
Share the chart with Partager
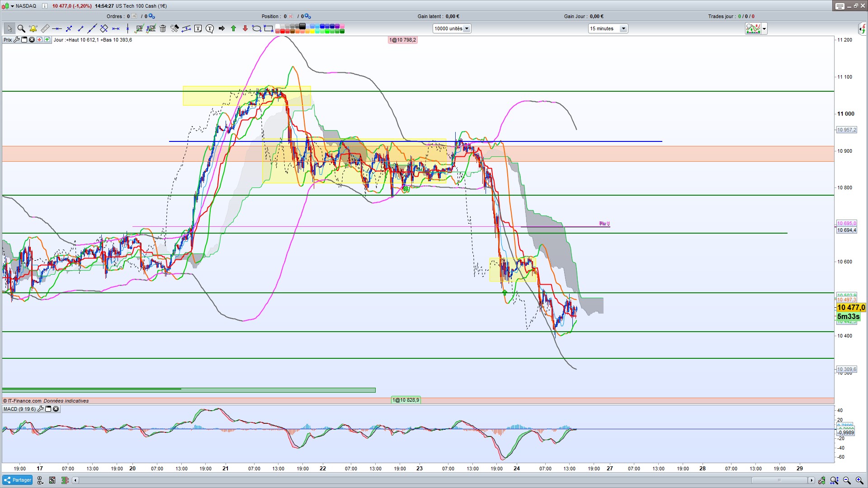(17, 480)
